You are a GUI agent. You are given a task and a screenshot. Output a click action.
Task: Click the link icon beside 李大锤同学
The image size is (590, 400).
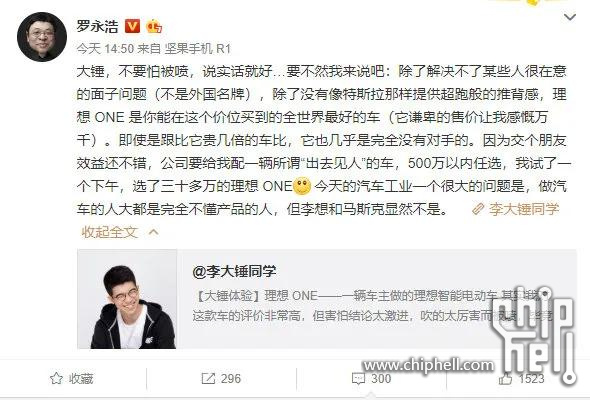click(x=478, y=209)
